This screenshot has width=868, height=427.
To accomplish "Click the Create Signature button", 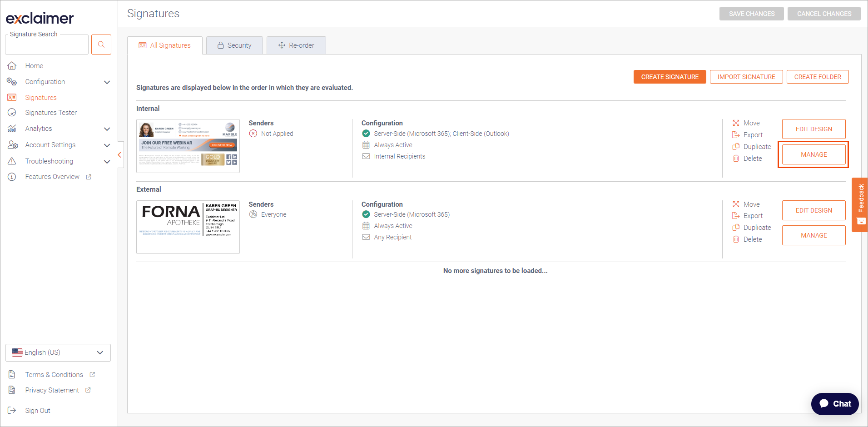I will (670, 77).
